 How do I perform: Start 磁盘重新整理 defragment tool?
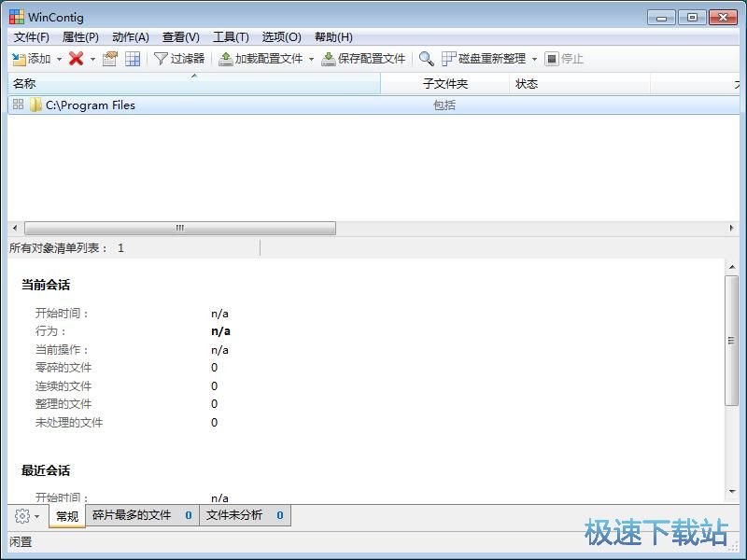pos(484,59)
